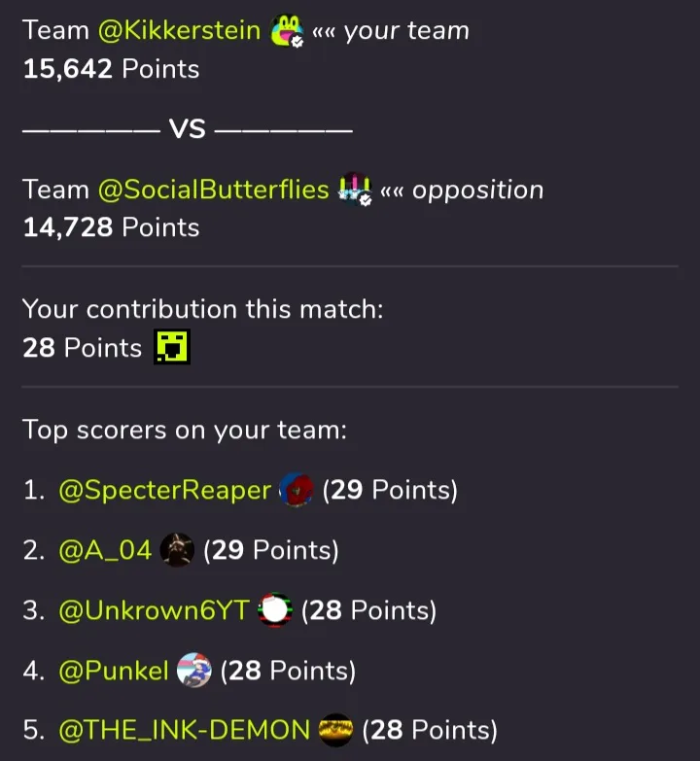700x761 pixels.
Task: Open the @SocialButterflies opposition mention
Action: 214,190
